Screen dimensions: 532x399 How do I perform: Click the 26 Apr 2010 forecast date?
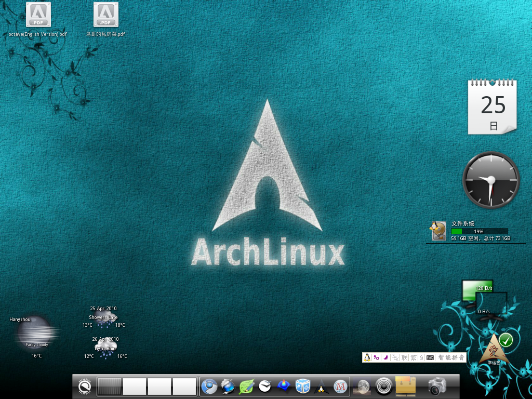(105, 339)
